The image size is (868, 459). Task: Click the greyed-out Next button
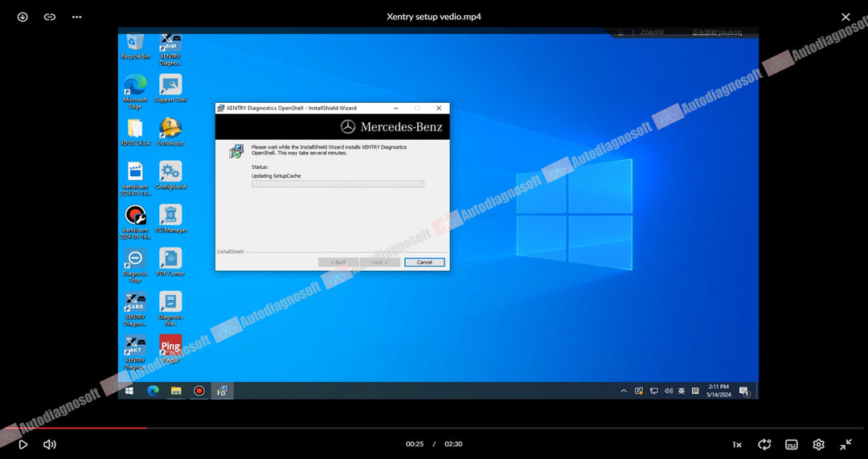coord(379,262)
